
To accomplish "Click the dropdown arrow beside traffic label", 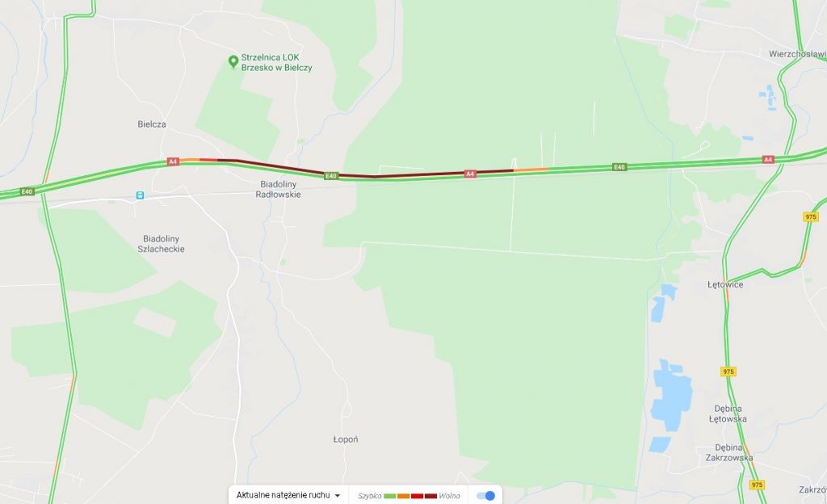I will click(x=338, y=496).
